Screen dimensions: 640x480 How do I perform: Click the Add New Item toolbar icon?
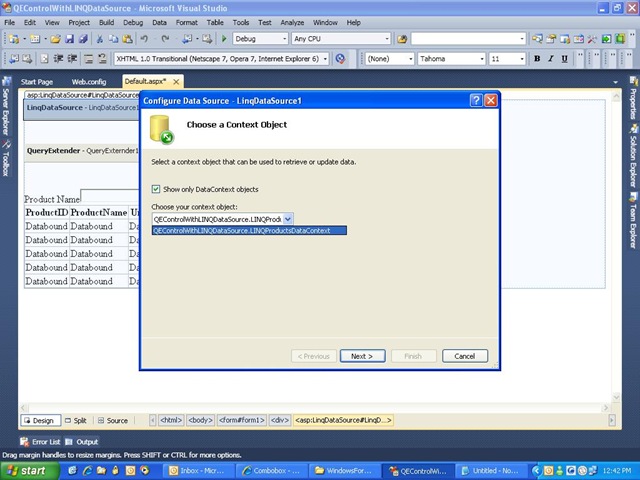pos(35,39)
